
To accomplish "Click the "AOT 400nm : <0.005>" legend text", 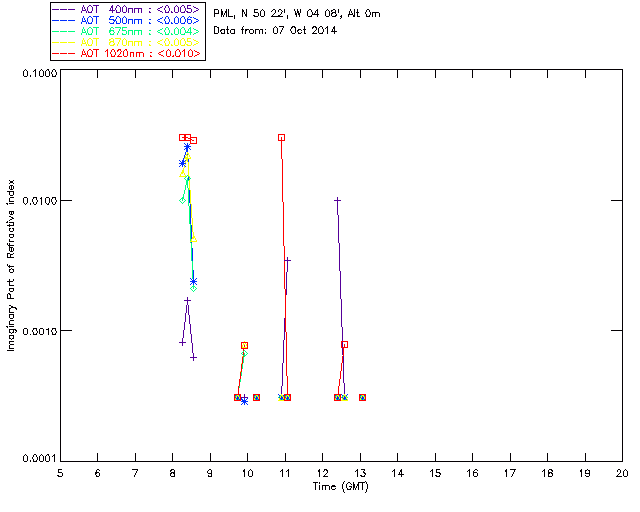I will click(x=140, y=9).
